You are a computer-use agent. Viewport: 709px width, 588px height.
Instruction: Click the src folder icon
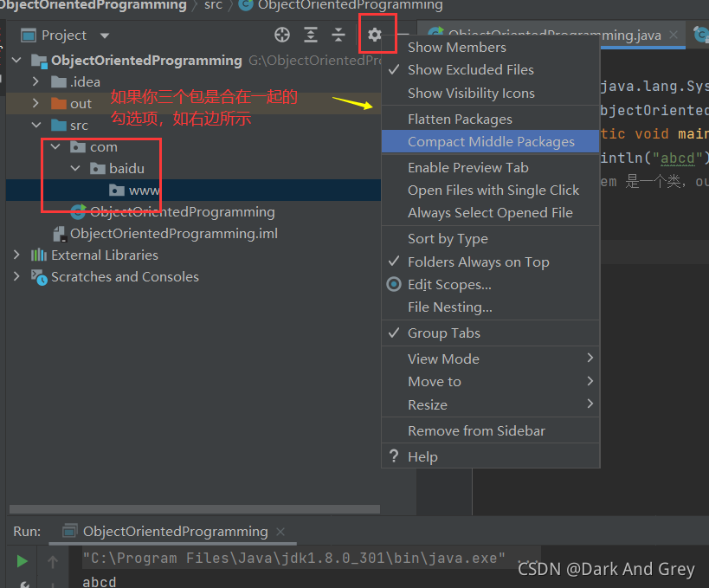point(59,126)
